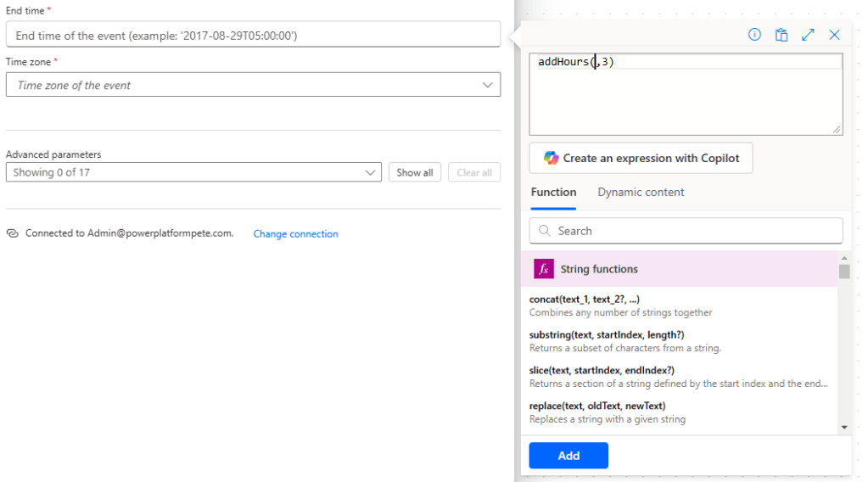Screen dimensions: 868x482
Task: Click the Copilot logo icon
Action: coord(551,158)
